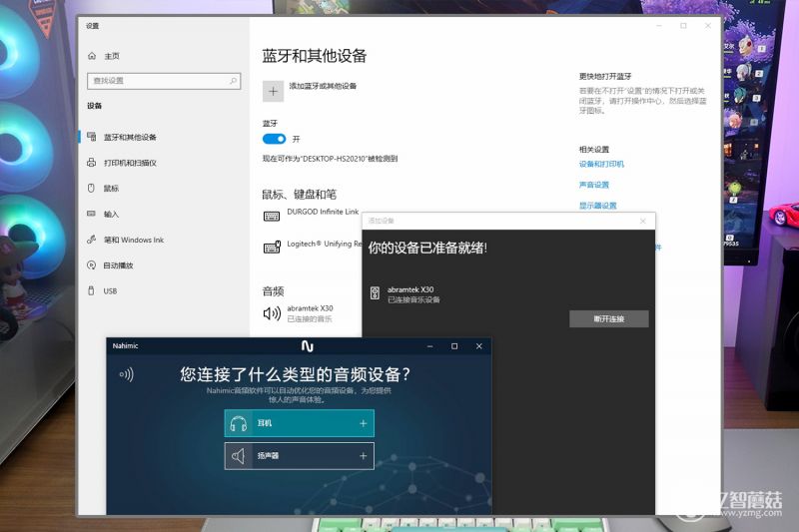Screen dimensions: 799x532
Task: Open the 鼠标 settings page
Action: pos(111,189)
